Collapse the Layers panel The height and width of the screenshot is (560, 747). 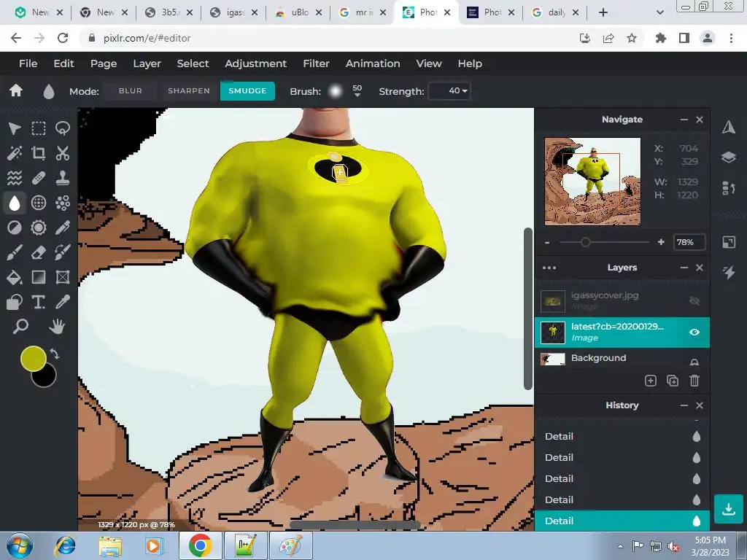pos(684,268)
